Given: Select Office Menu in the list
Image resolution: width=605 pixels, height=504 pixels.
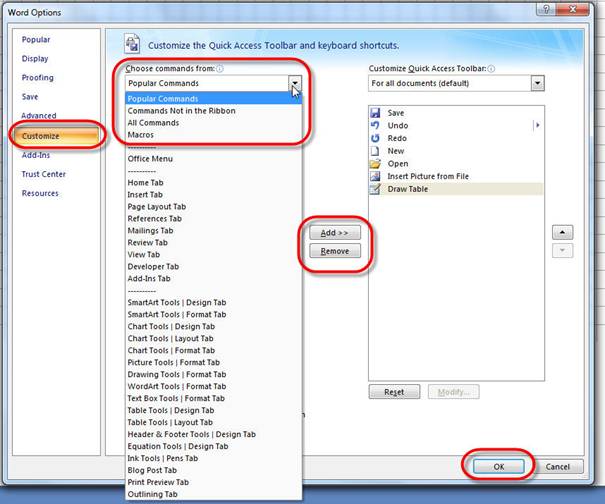Looking at the screenshot, I should [213, 159].
